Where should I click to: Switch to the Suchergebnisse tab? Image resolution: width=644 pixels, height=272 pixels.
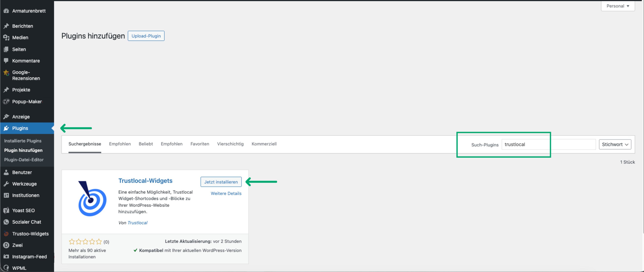point(85,144)
